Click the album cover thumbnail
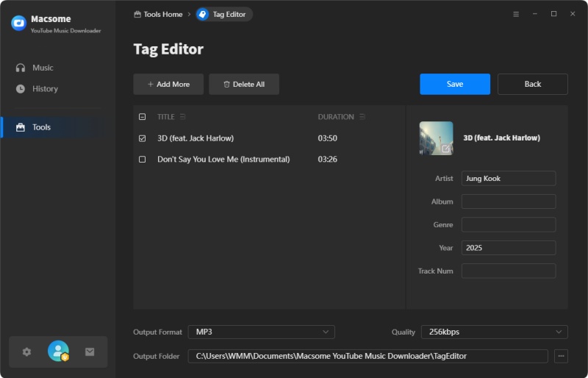 pos(436,138)
